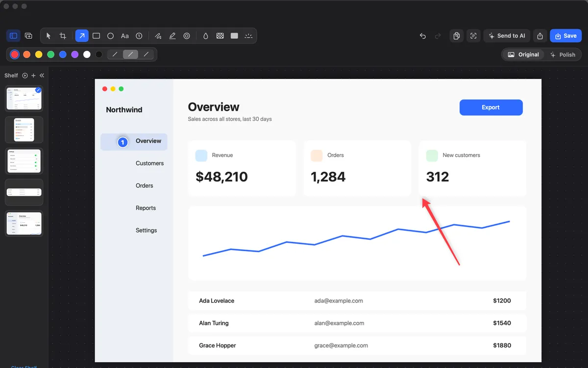Collapse the Shelf with double chevron
This screenshot has width=588, height=368.
[42, 76]
